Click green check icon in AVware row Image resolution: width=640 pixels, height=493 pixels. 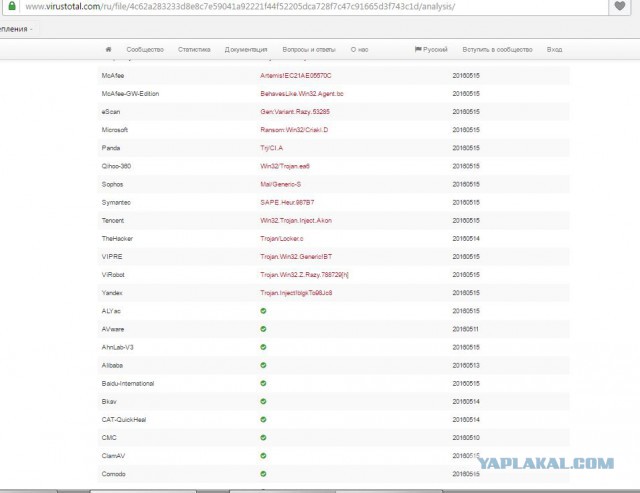pos(263,329)
